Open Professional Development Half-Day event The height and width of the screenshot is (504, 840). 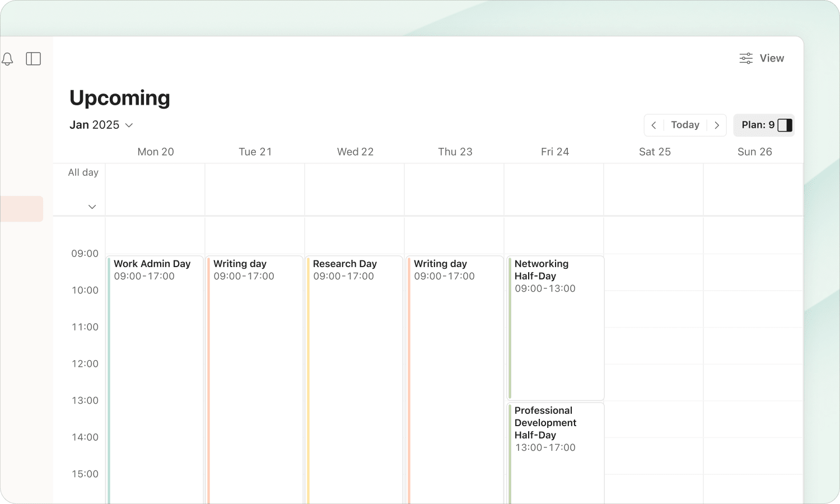[x=556, y=453]
